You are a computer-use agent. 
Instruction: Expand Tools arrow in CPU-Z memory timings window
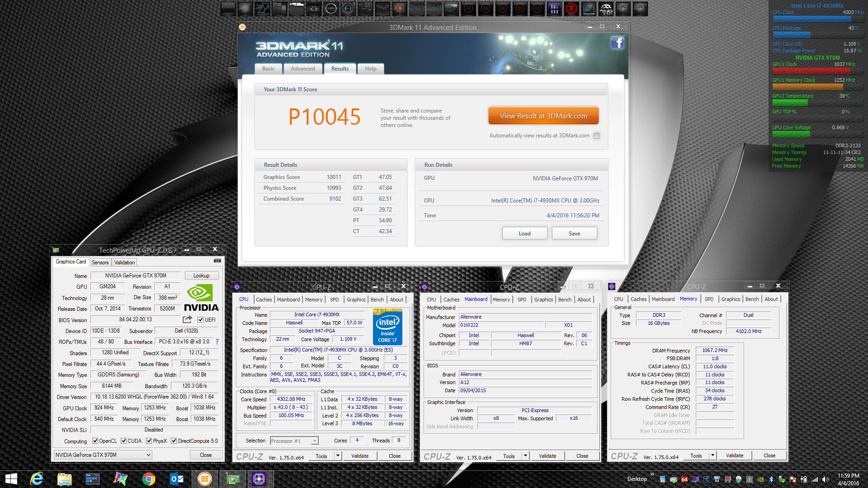coord(712,455)
